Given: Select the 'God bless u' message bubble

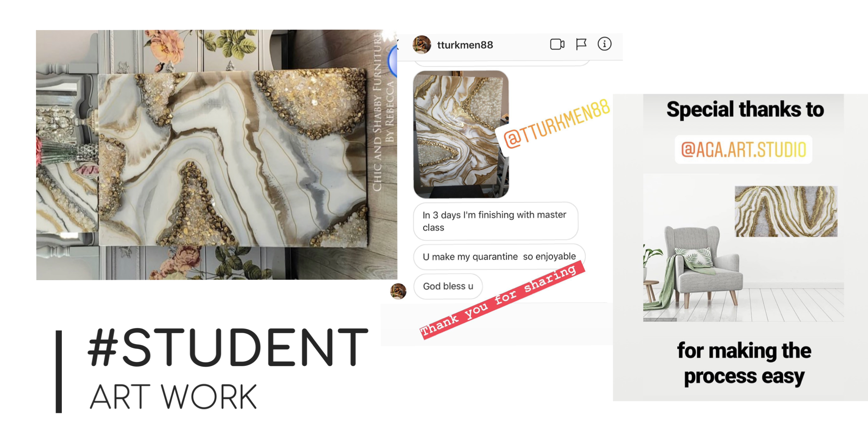Looking at the screenshot, I should pyautogui.click(x=448, y=286).
